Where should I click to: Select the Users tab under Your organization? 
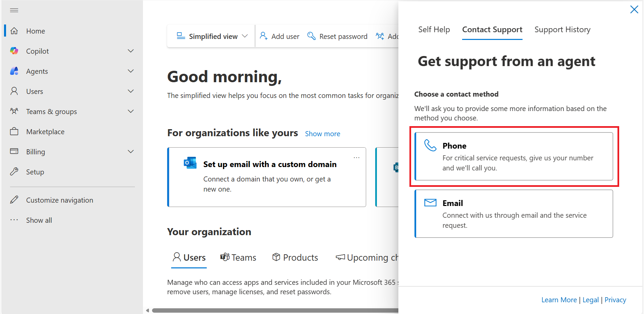(x=189, y=257)
